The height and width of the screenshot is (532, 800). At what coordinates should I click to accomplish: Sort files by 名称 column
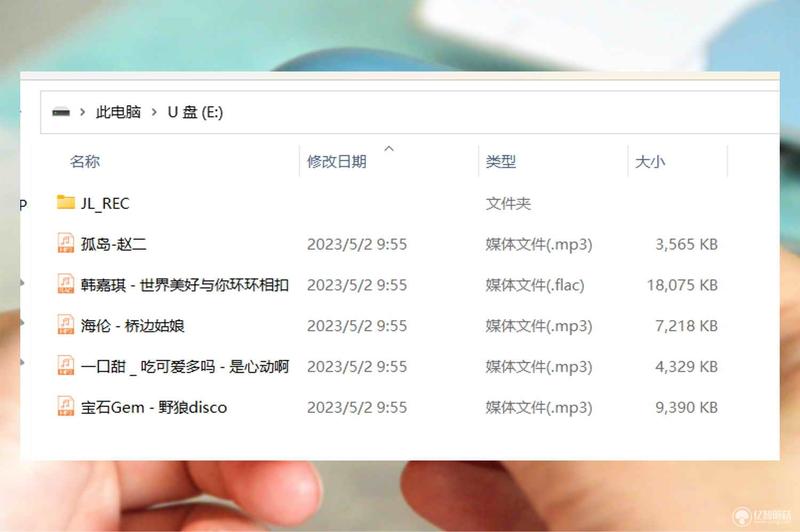(x=85, y=162)
